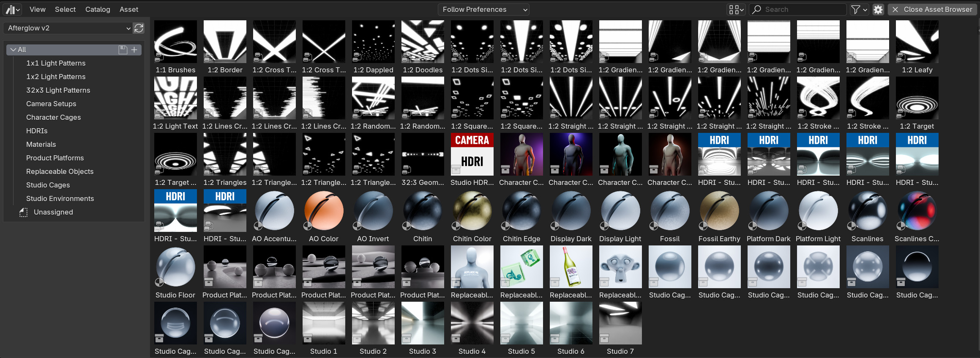Select the Fossil Earthy material
The image size is (980, 358).
[719, 216]
